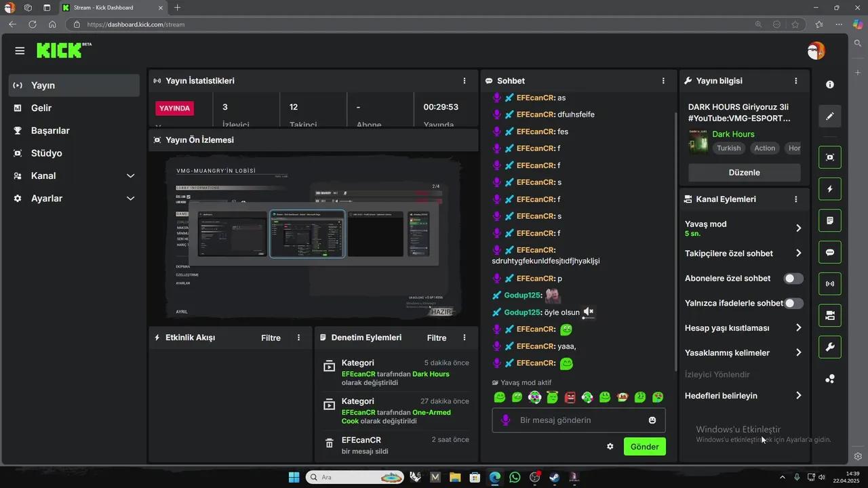The image size is (868, 488).
Task: Click the One-Armed Cook link in moderation log
Action: (396, 417)
